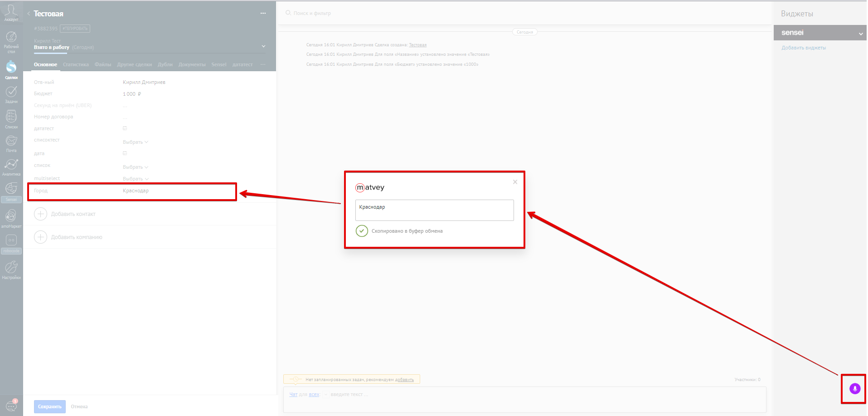Click the purple microphone button
This screenshot has height=416, width=868.
[x=854, y=388]
